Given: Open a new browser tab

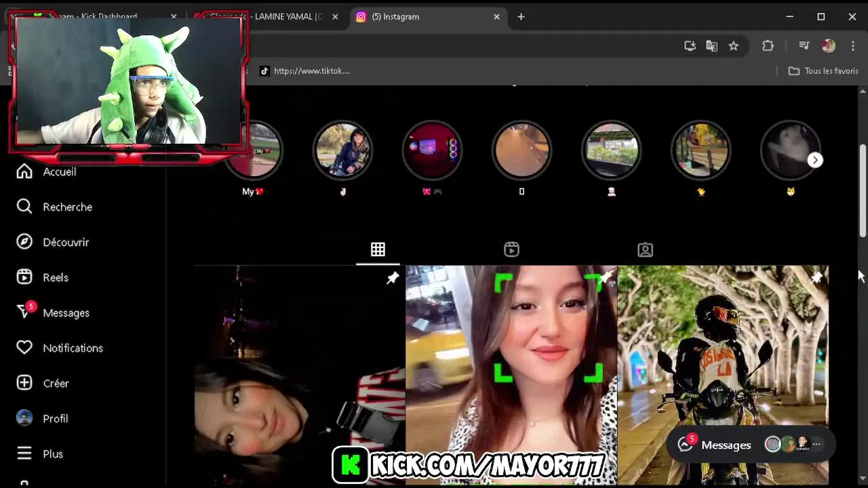Looking at the screenshot, I should 521,16.
